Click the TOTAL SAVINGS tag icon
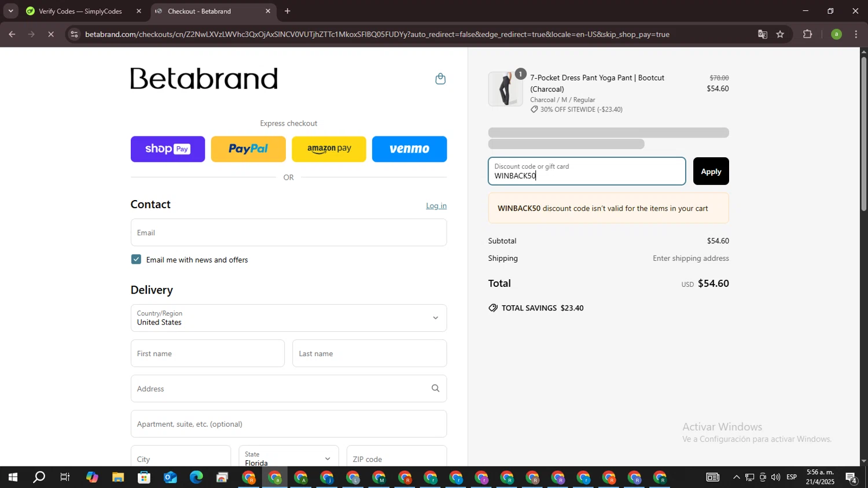 tap(493, 308)
